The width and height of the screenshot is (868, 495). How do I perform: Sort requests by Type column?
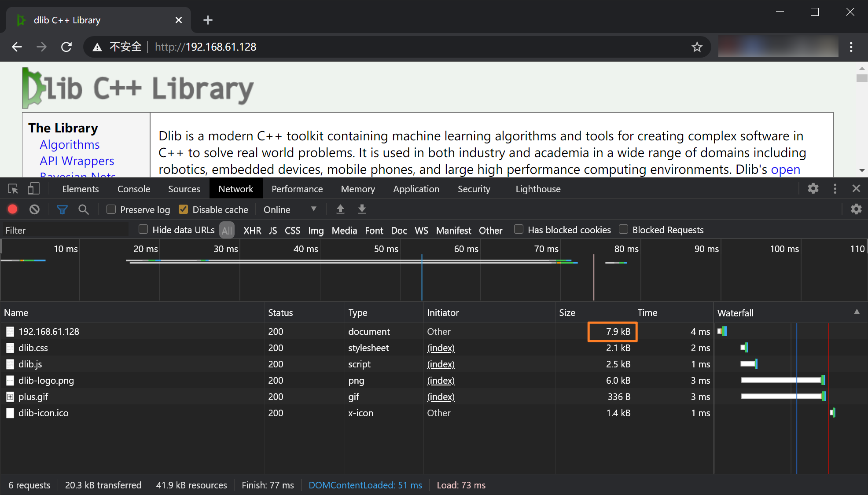[383, 313]
